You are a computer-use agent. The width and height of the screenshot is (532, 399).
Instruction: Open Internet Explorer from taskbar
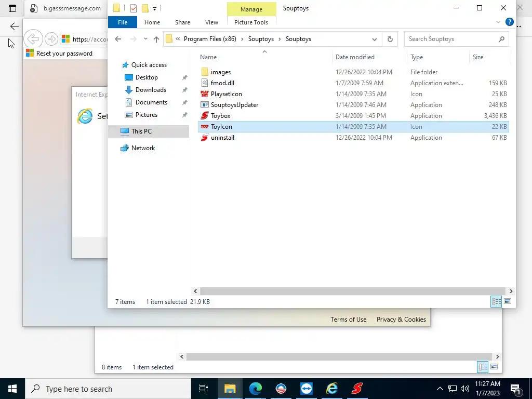tap(332, 389)
